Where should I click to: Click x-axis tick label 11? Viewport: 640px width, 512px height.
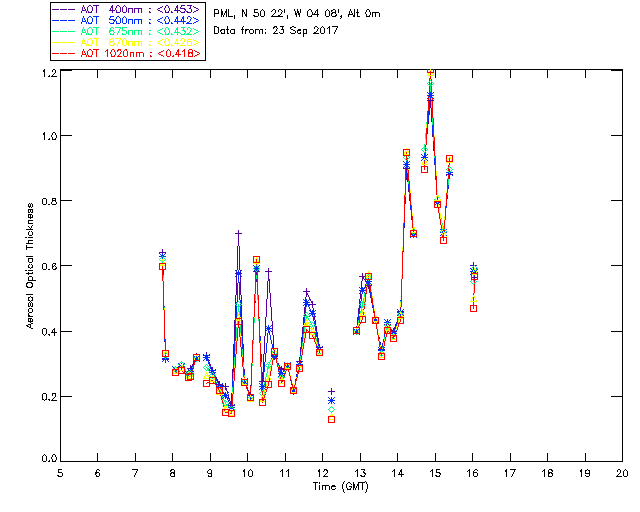coord(285,473)
